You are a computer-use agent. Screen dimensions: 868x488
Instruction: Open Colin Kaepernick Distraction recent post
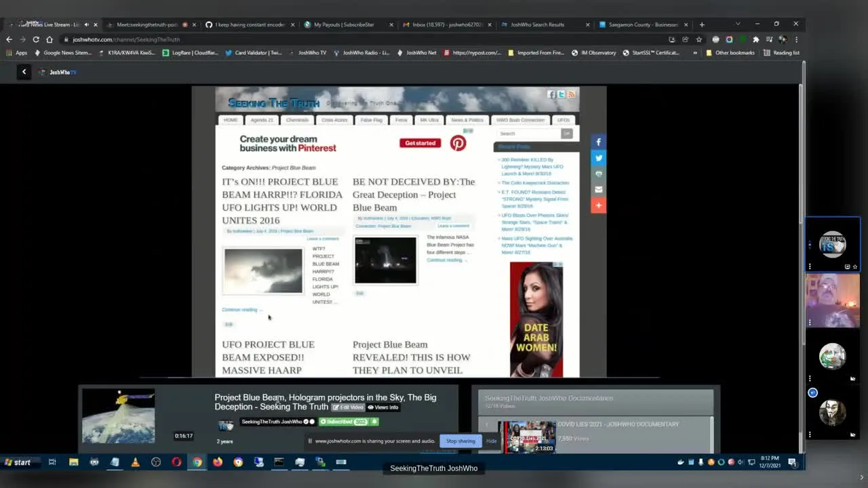click(x=535, y=183)
